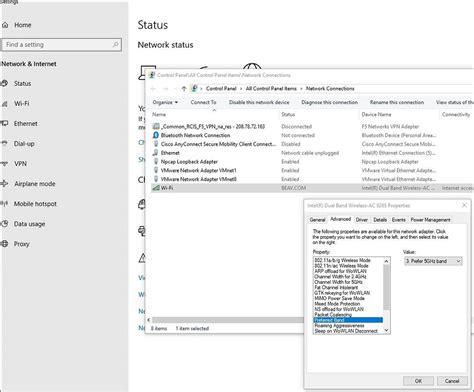Viewport: 474px width, 392px height.
Task: Click 'Network cable unplugged' status text
Action: [x=310, y=153]
